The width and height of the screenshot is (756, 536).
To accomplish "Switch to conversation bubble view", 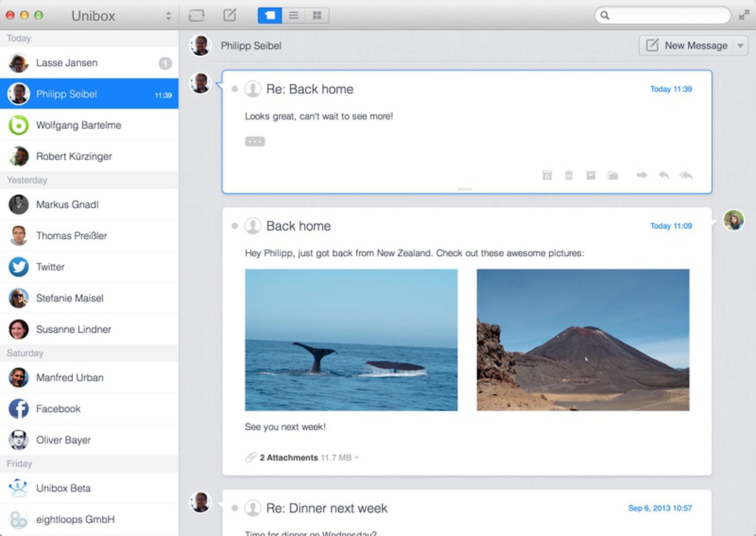I will pos(270,16).
